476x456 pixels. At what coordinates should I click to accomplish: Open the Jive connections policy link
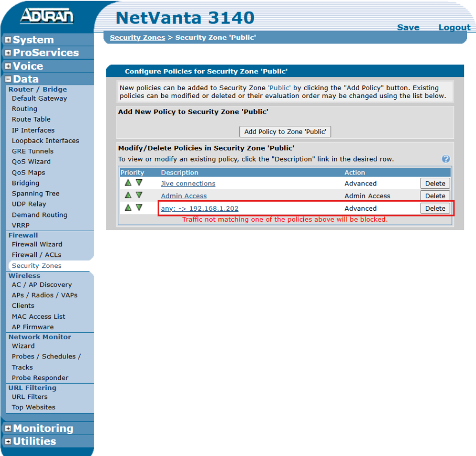point(188,183)
